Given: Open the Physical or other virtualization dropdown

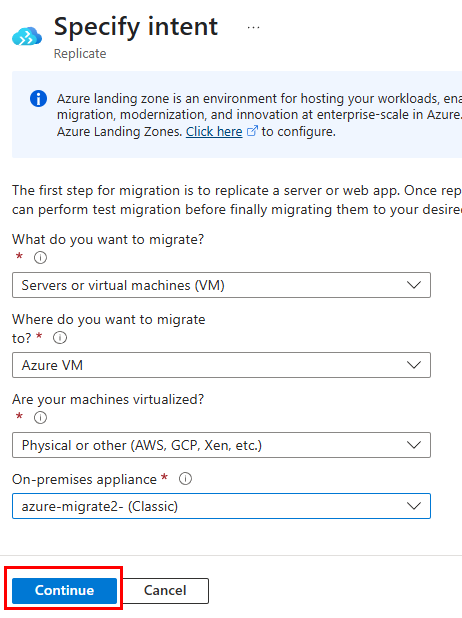Looking at the screenshot, I should tap(221, 445).
